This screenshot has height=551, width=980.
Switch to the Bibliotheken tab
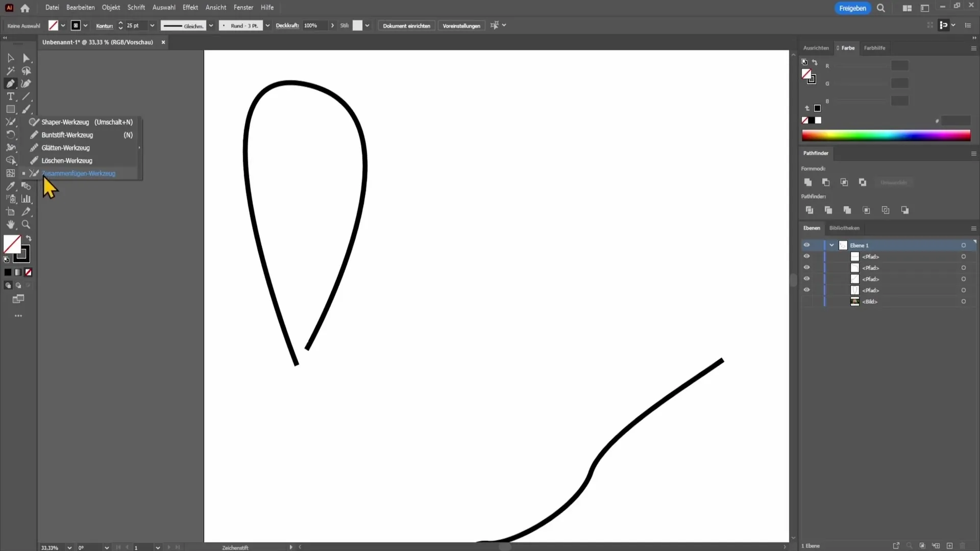pos(844,228)
